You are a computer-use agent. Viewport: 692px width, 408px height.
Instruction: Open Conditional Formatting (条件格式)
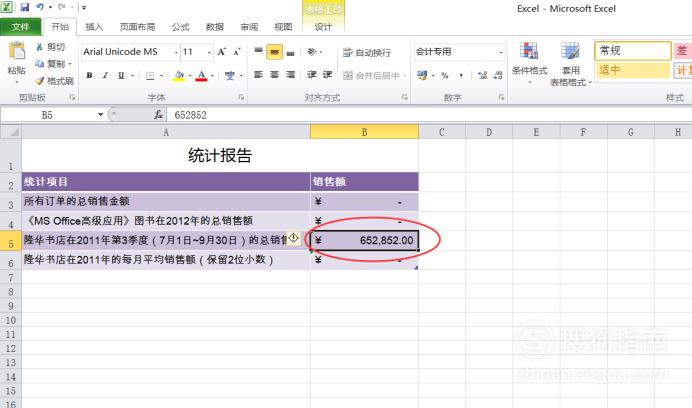click(529, 63)
